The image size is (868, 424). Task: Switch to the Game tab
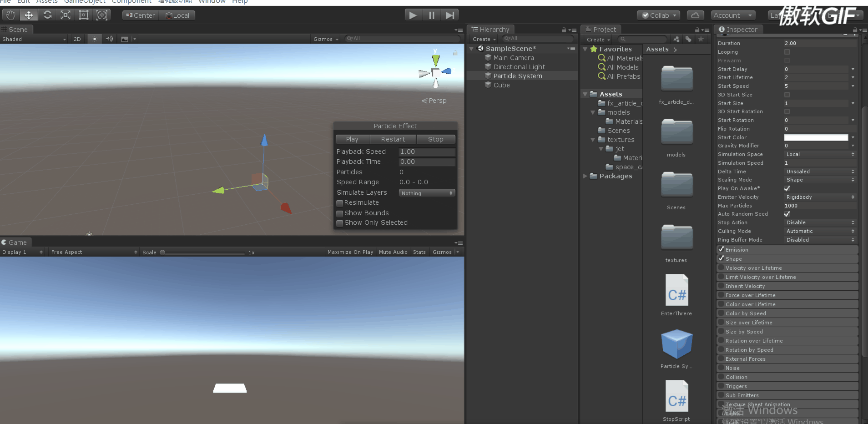click(x=15, y=242)
